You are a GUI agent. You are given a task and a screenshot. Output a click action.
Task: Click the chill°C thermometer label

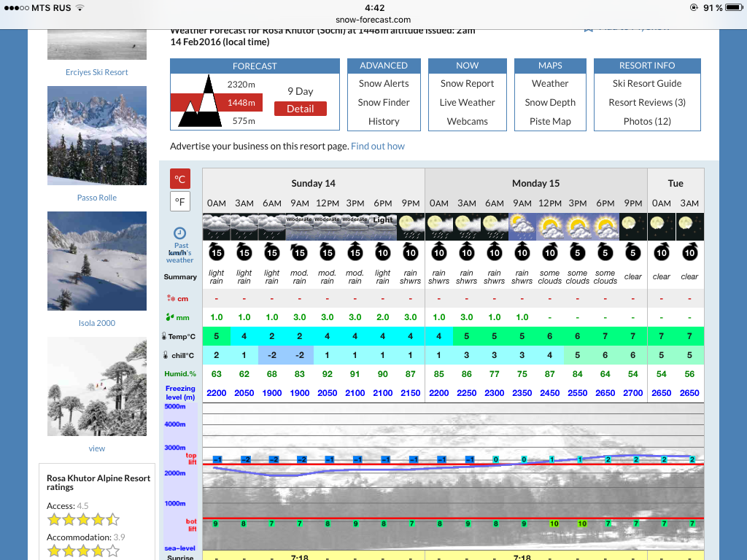pyautogui.click(x=179, y=355)
